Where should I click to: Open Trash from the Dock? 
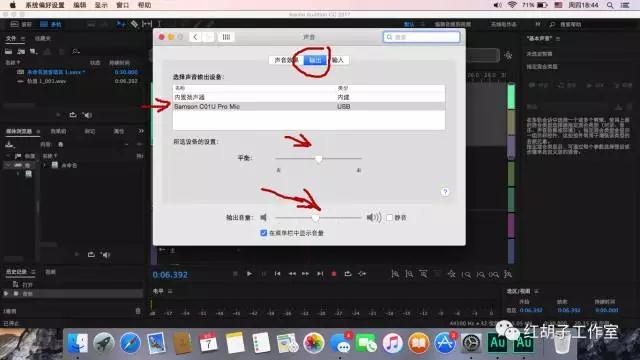tap(562, 343)
